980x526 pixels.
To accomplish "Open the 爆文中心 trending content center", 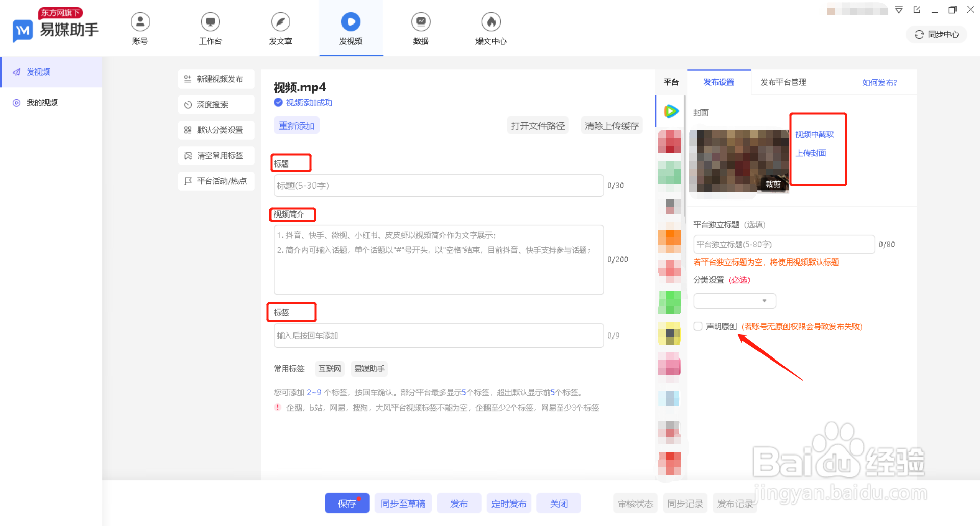I will [x=491, y=28].
